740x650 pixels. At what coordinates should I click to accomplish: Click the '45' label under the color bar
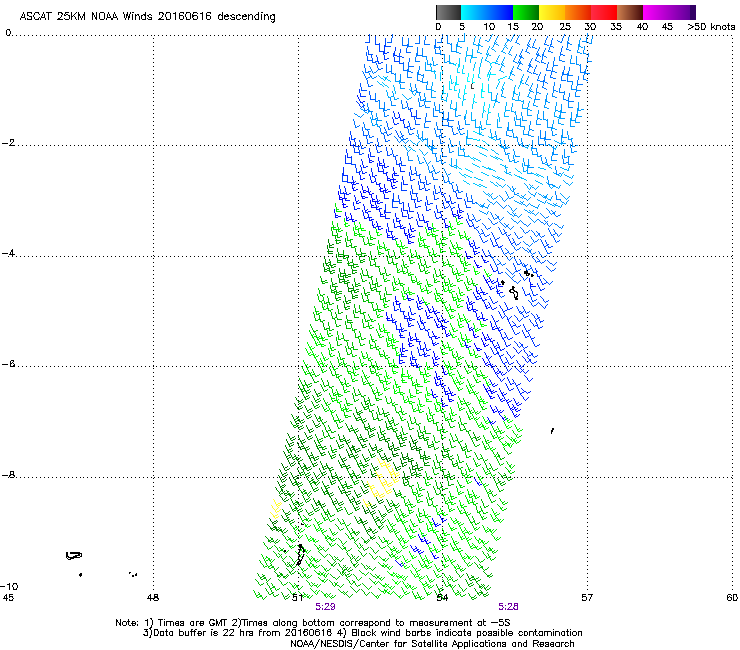click(667, 27)
